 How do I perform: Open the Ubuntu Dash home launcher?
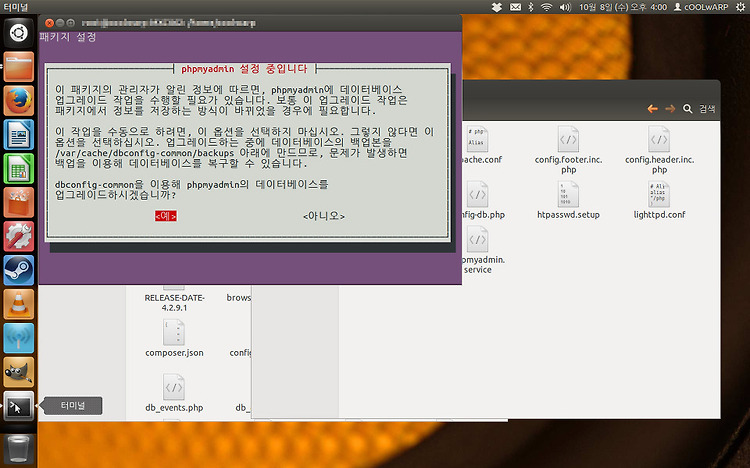tap(19, 33)
